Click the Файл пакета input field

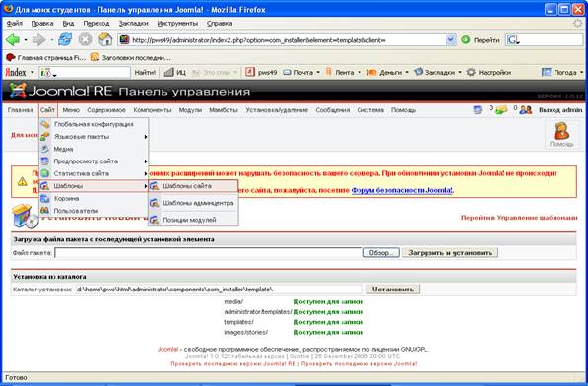click(x=209, y=253)
